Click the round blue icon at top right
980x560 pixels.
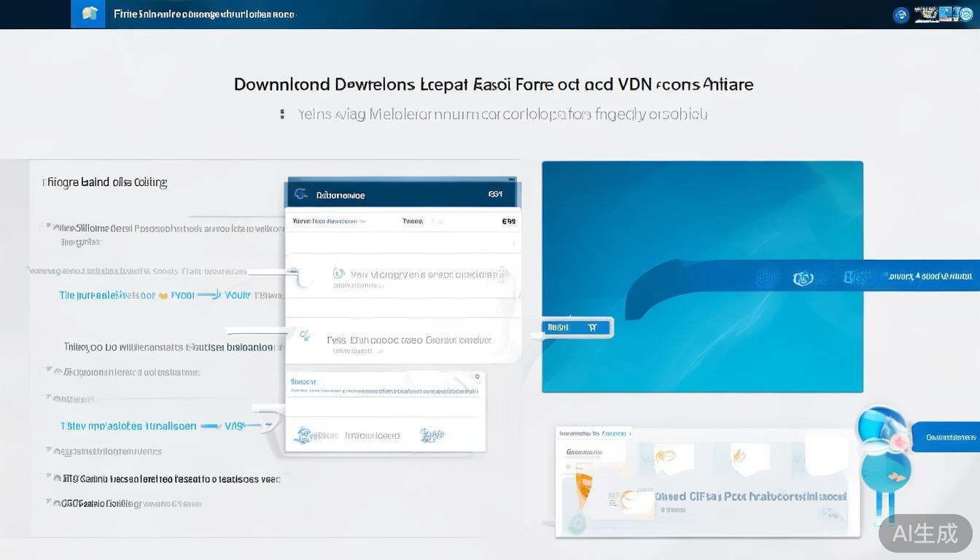901,15
